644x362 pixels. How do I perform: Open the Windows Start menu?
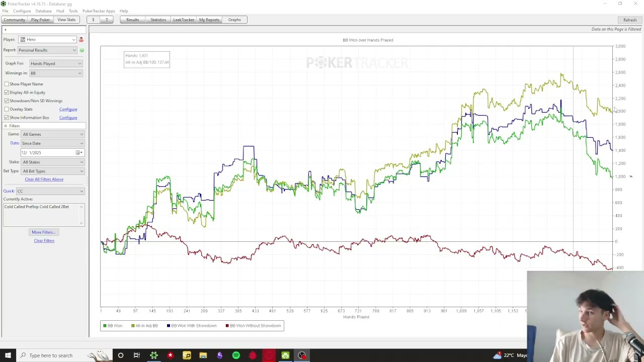pyautogui.click(x=8, y=355)
